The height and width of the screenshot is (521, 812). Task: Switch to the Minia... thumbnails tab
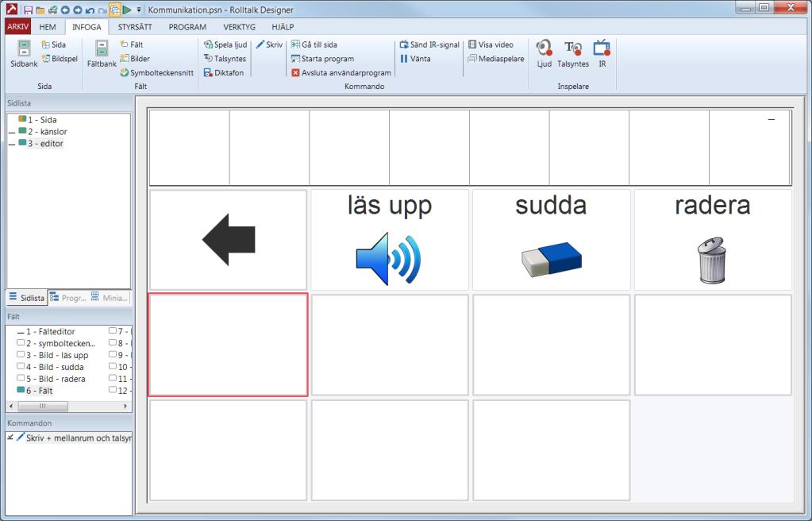pyautogui.click(x=110, y=298)
